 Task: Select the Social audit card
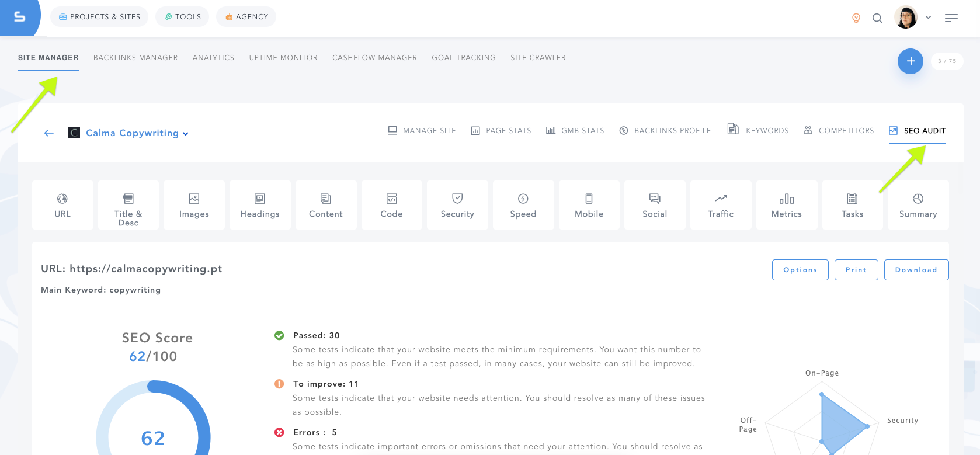click(x=655, y=205)
